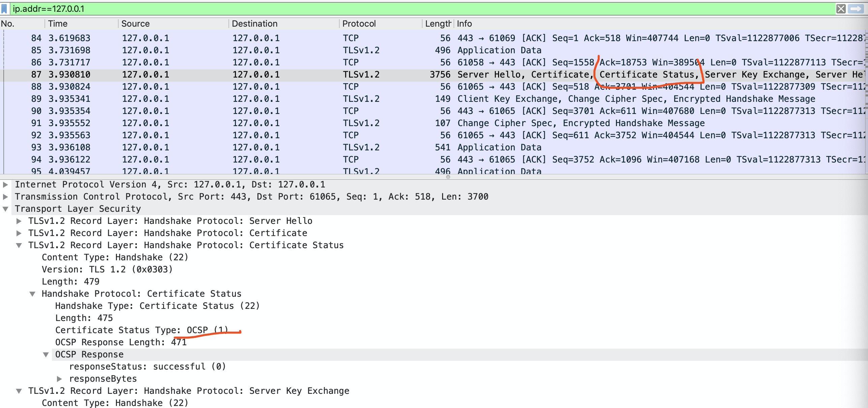The image size is (868, 408).
Task: Sort packets by the Time column
Action: [57, 24]
